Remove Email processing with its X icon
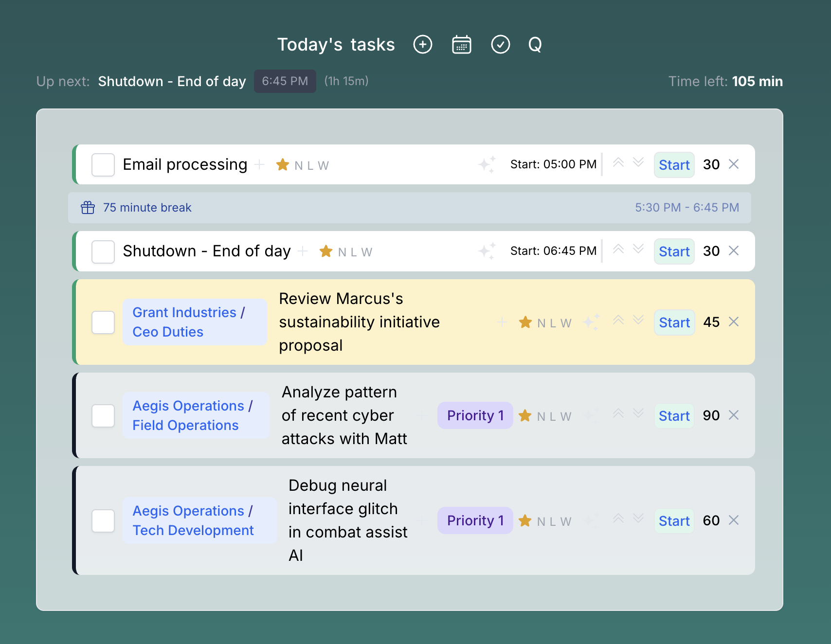 734,164
